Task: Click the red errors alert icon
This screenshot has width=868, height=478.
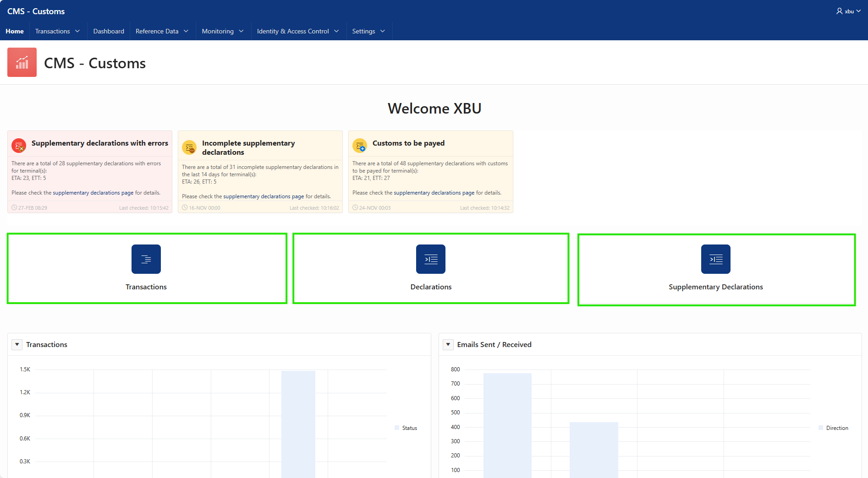Action: (x=19, y=146)
